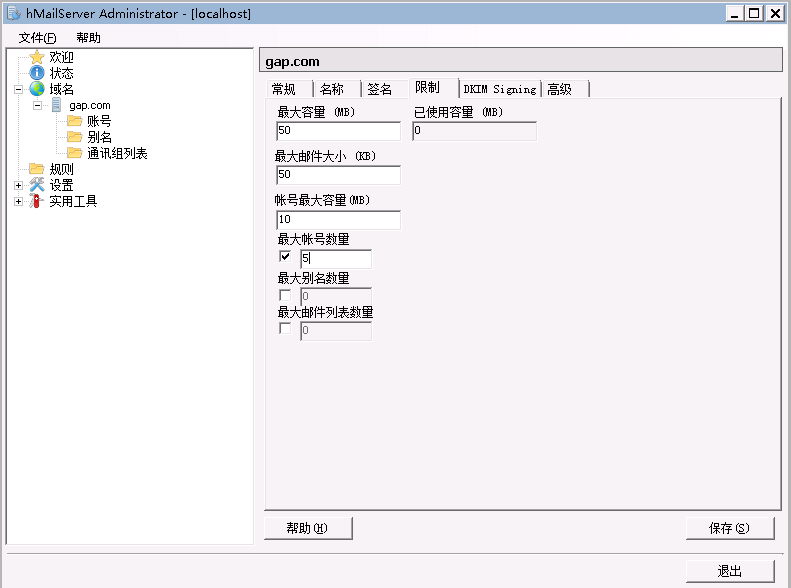The image size is (791, 588).
Task: Click the globe icon beside 域名
Action: (37, 89)
